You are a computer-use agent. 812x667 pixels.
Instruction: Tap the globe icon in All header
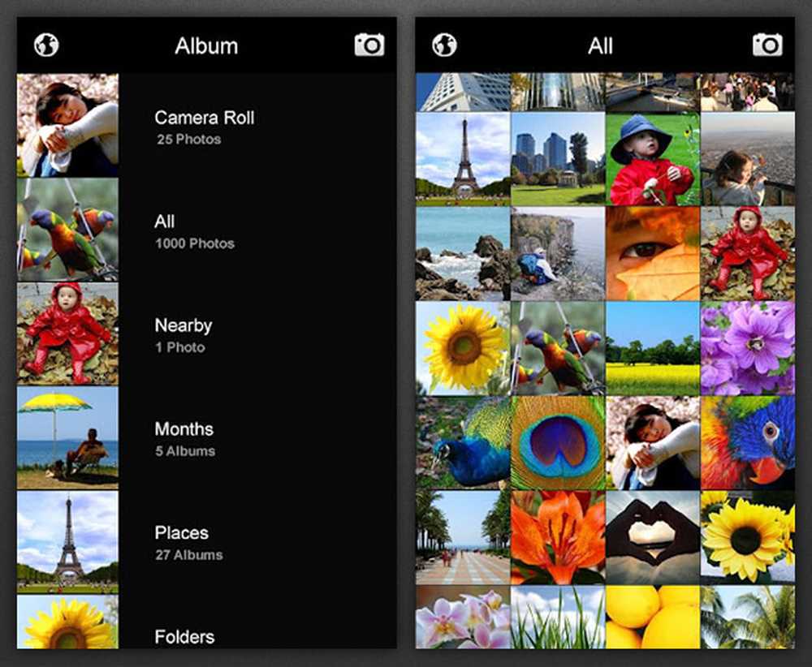[444, 45]
